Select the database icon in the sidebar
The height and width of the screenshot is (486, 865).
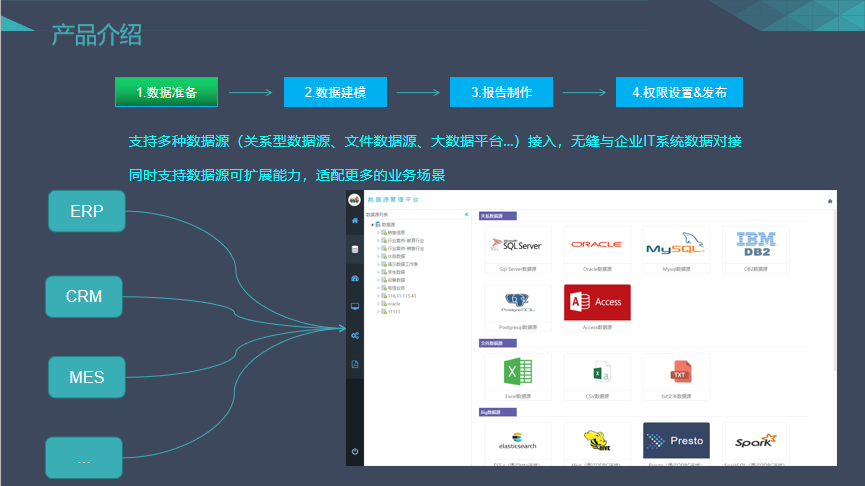pos(355,249)
